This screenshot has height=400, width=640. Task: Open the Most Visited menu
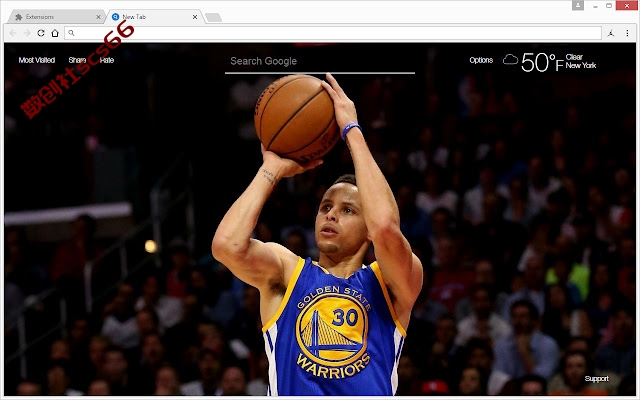37,60
